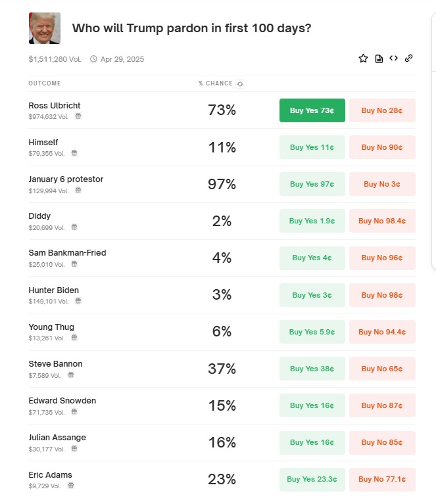Click Buy No 85¢ for Julian Assange

point(382,443)
